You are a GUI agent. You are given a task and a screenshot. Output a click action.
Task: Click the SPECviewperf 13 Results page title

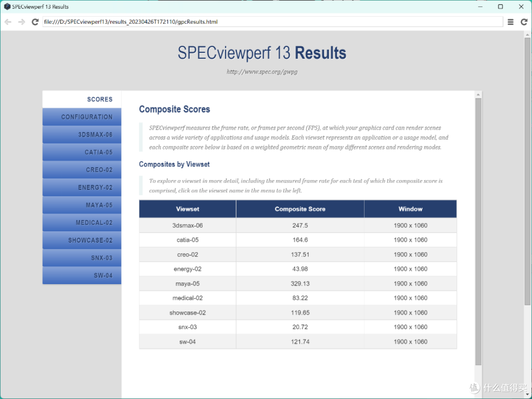tap(262, 53)
